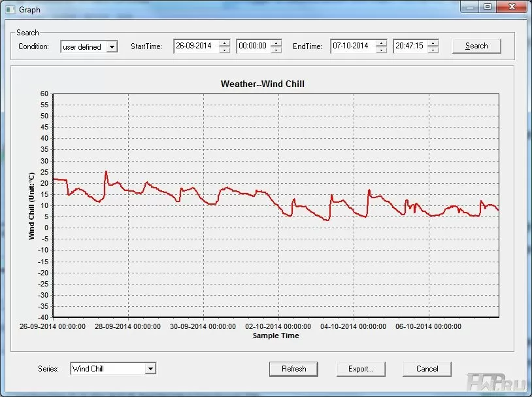The width and height of the screenshot is (532, 397).
Task: Click the StartTime time field 00:00:00
Action: click(254, 46)
